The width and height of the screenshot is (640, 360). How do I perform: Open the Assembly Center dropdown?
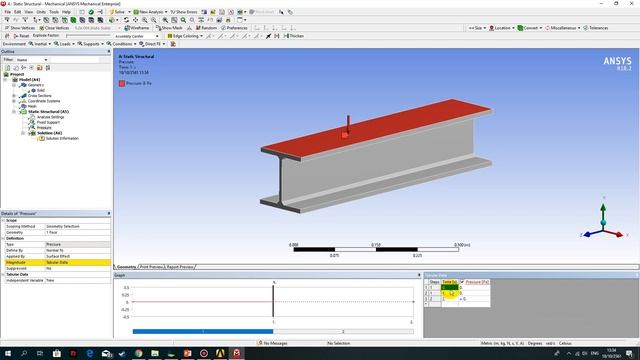click(136, 36)
